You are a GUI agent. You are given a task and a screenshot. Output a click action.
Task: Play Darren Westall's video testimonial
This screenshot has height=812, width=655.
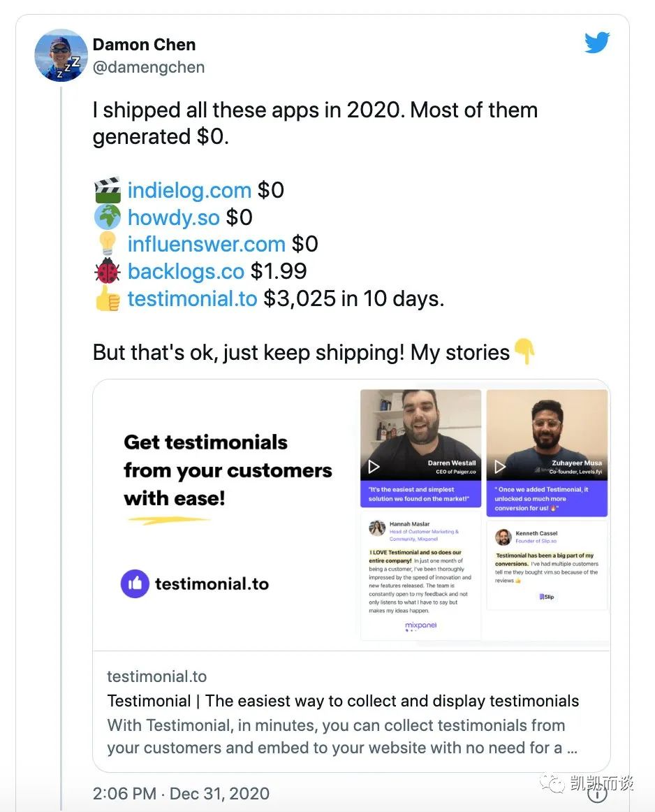click(x=374, y=466)
